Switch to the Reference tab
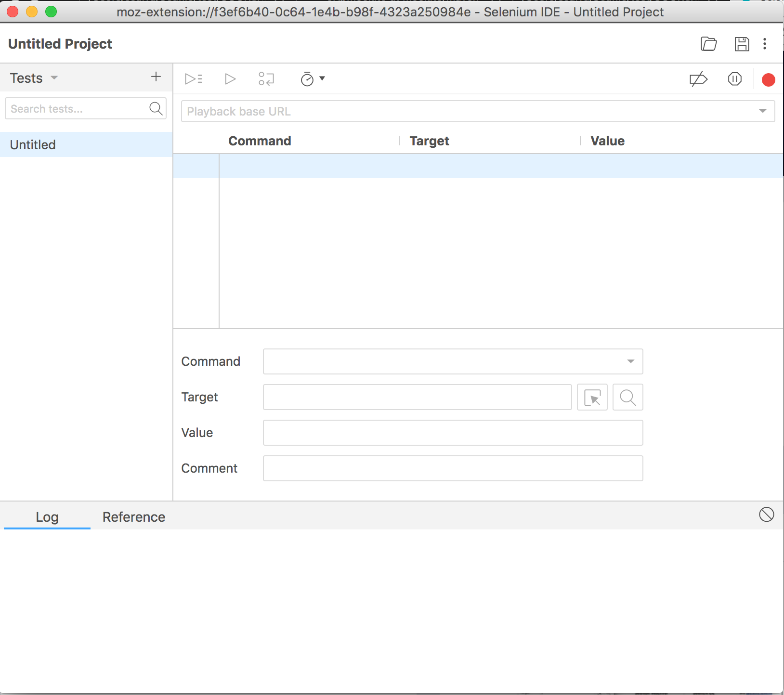Screen dimensions: 784x695 134,517
